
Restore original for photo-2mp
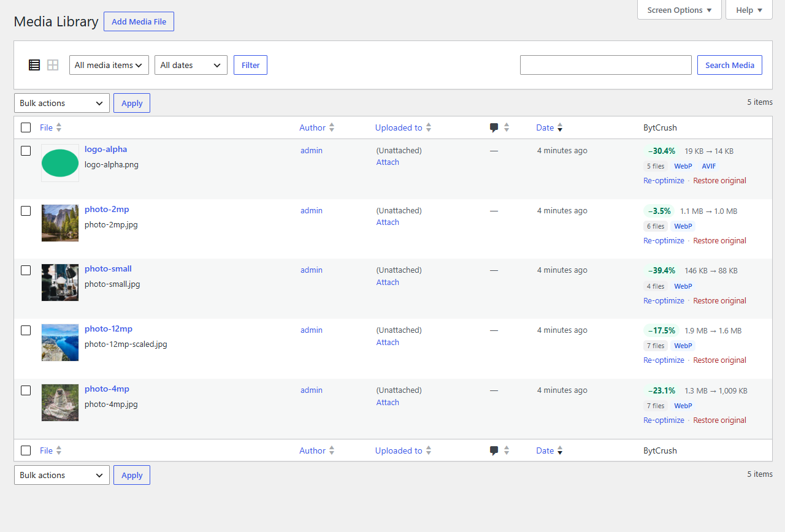pos(719,241)
